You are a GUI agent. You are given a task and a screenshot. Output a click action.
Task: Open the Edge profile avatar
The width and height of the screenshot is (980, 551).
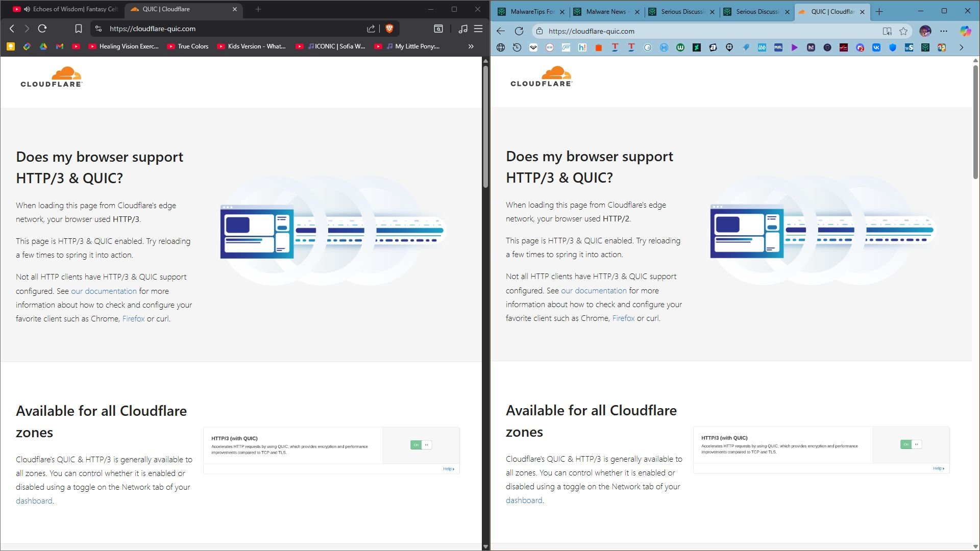[x=925, y=31]
